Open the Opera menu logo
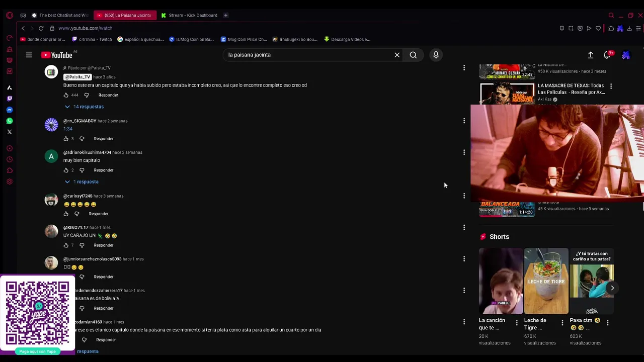Screen dimensions: 644x362 coord(9,15)
